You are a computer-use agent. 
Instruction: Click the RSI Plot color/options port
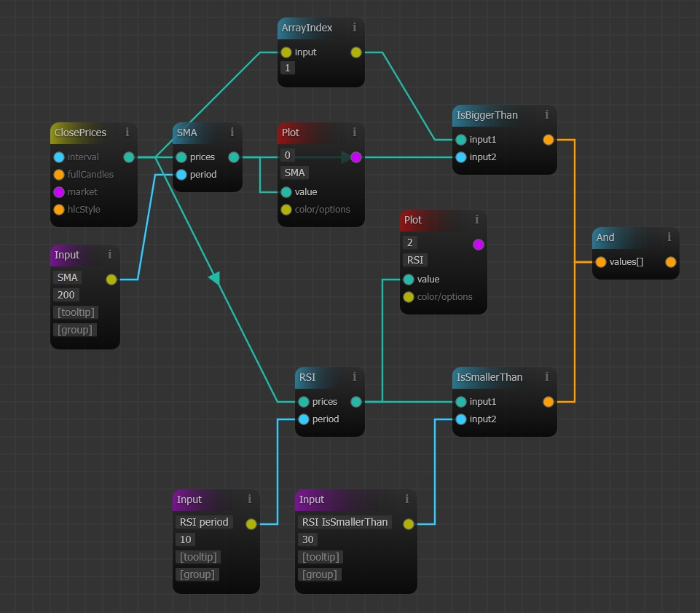409,297
